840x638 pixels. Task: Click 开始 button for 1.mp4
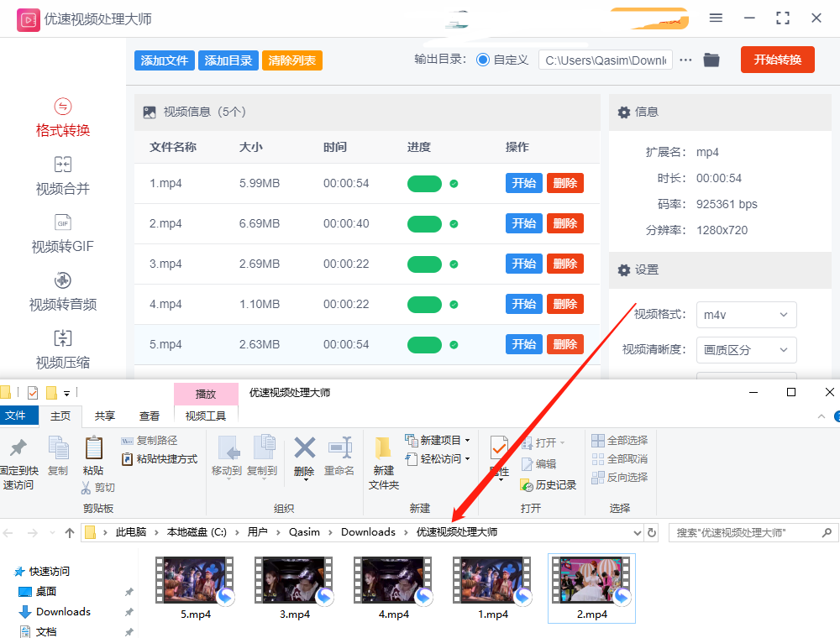[x=523, y=184]
